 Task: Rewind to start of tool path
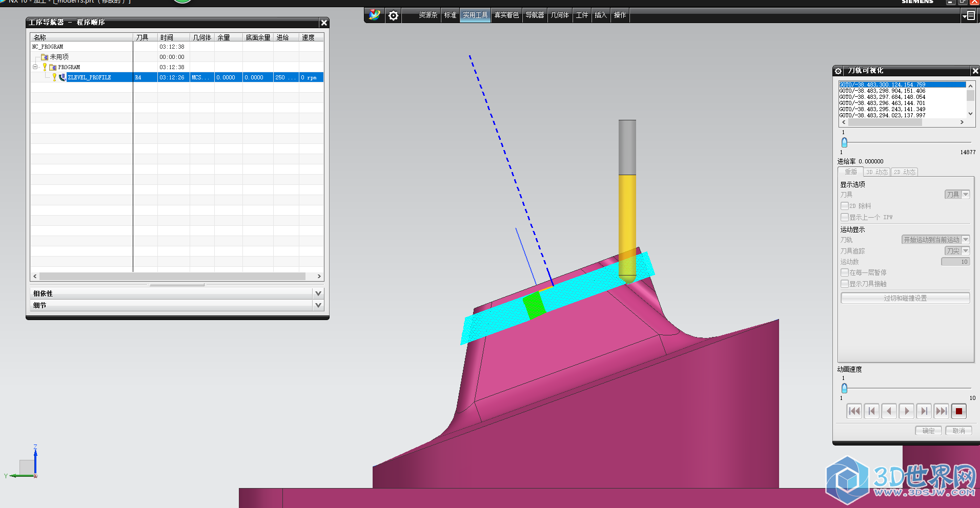coord(854,411)
